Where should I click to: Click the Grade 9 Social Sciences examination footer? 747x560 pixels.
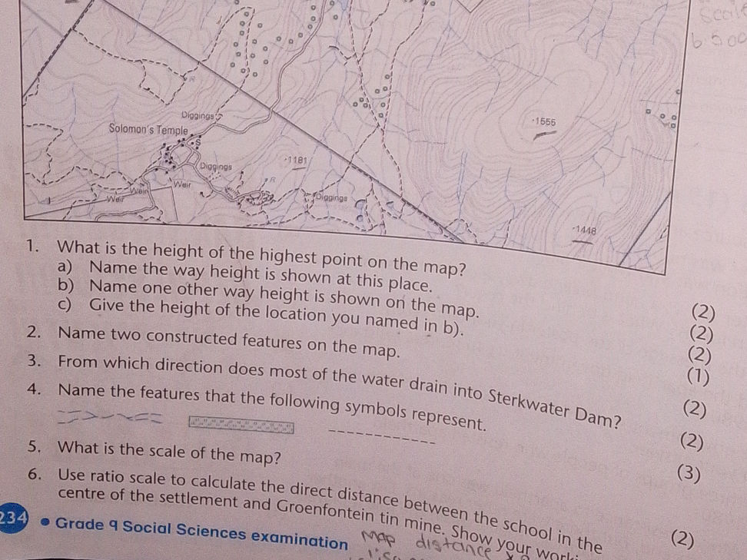tap(201, 535)
